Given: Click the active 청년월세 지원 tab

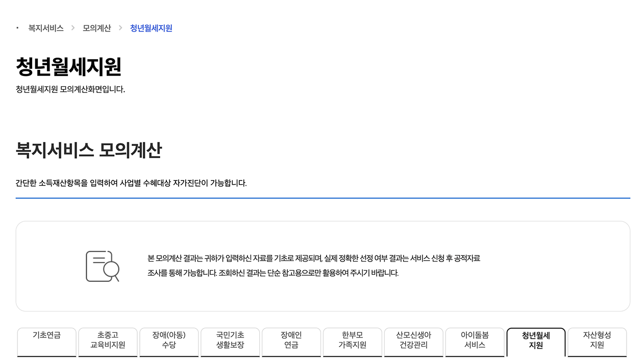Looking at the screenshot, I should (536, 342).
